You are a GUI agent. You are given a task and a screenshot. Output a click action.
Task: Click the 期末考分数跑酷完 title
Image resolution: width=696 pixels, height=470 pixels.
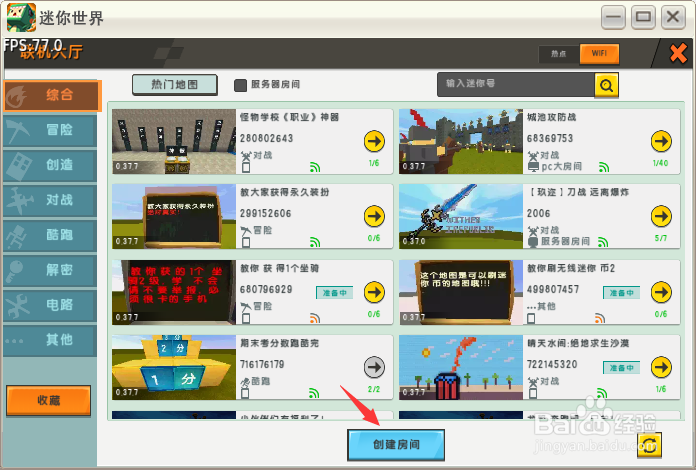tap(280, 343)
